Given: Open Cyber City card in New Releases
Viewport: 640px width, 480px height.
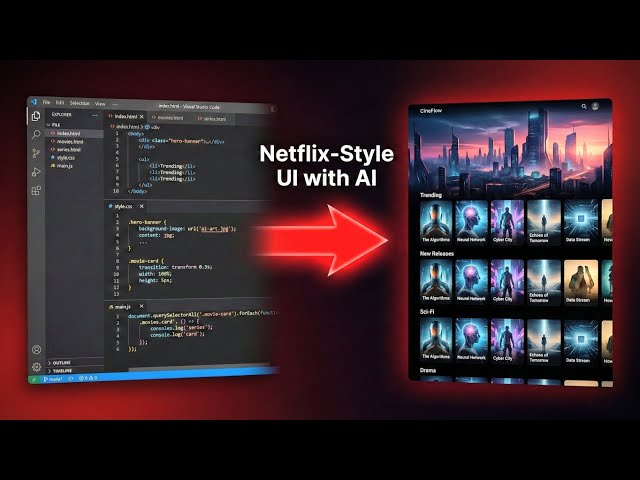Looking at the screenshot, I should (507, 282).
